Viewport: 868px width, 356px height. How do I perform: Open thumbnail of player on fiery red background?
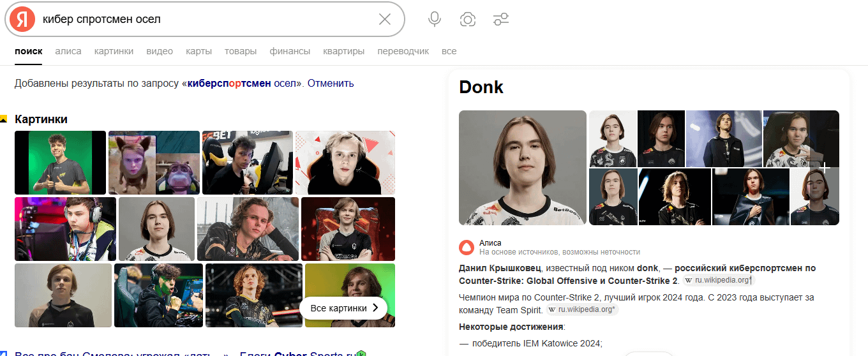tap(348, 229)
